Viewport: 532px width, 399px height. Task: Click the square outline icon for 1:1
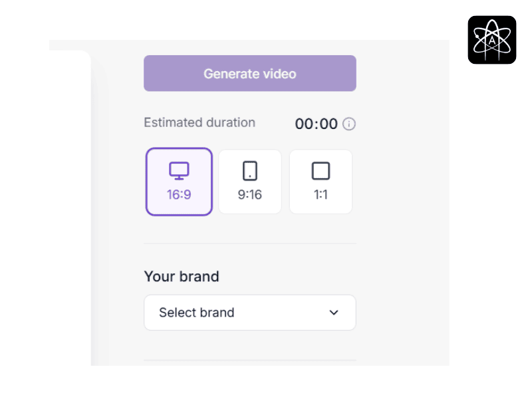tap(321, 171)
